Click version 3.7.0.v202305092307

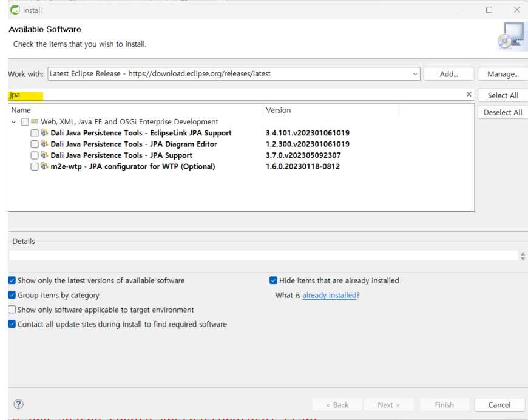tap(303, 155)
